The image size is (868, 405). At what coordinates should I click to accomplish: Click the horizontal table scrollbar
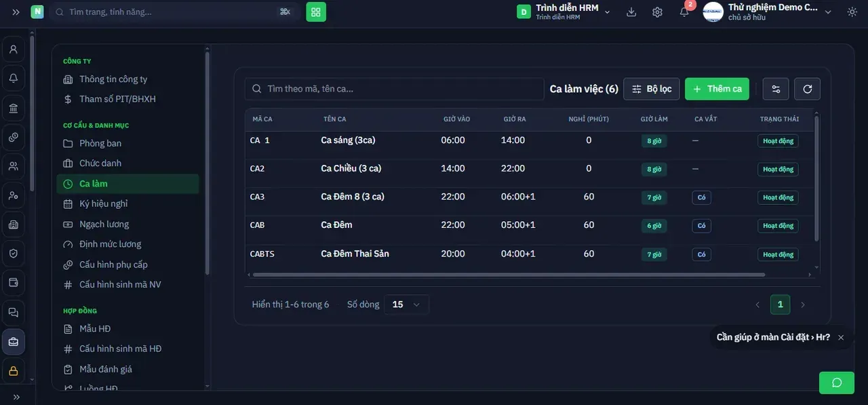(509, 275)
